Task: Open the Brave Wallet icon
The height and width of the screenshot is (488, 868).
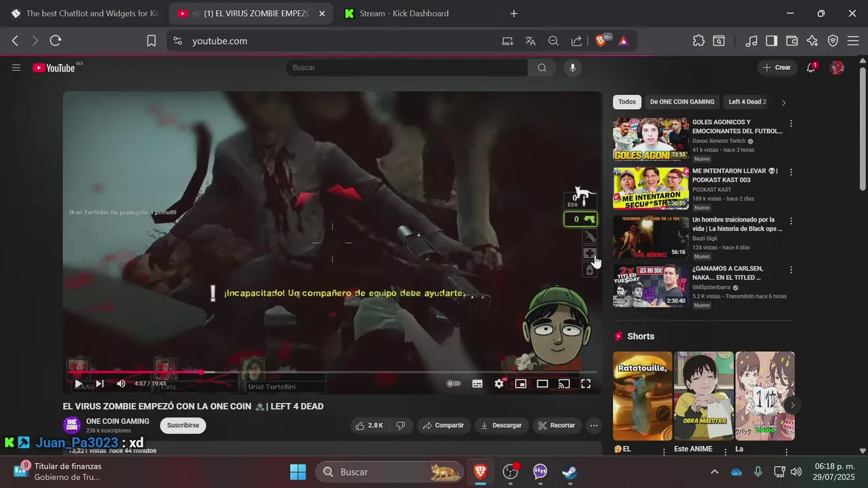Action: pos(792,41)
